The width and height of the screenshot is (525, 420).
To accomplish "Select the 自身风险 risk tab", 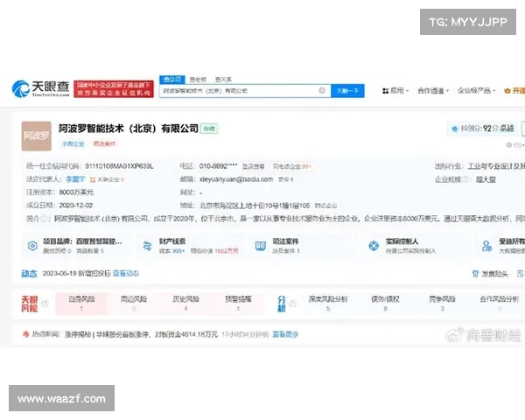I will click(81, 303).
